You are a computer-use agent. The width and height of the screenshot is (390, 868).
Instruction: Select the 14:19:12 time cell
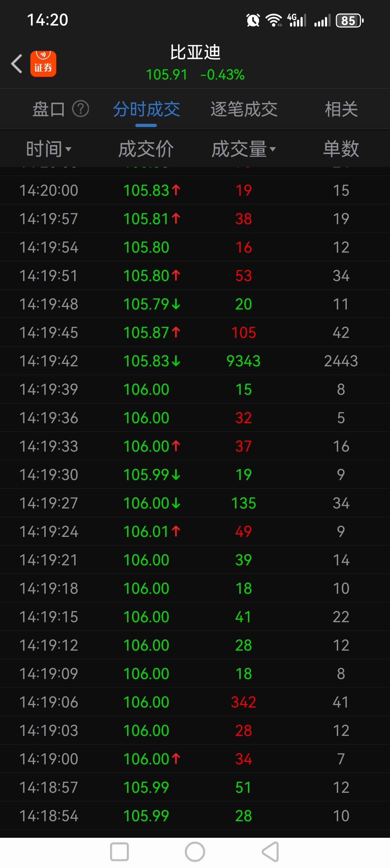pyautogui.click(x=49, y=645)
